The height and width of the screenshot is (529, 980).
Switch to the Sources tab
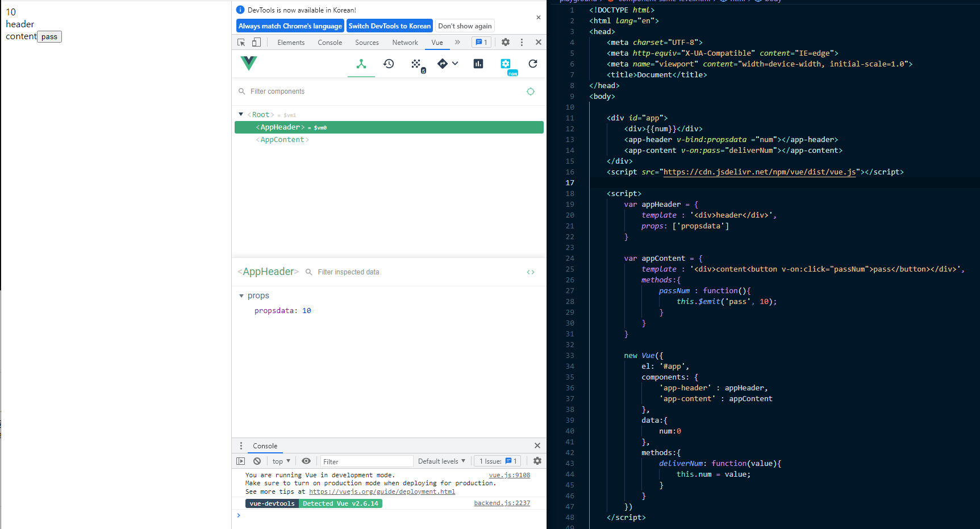tap(367, 43)
